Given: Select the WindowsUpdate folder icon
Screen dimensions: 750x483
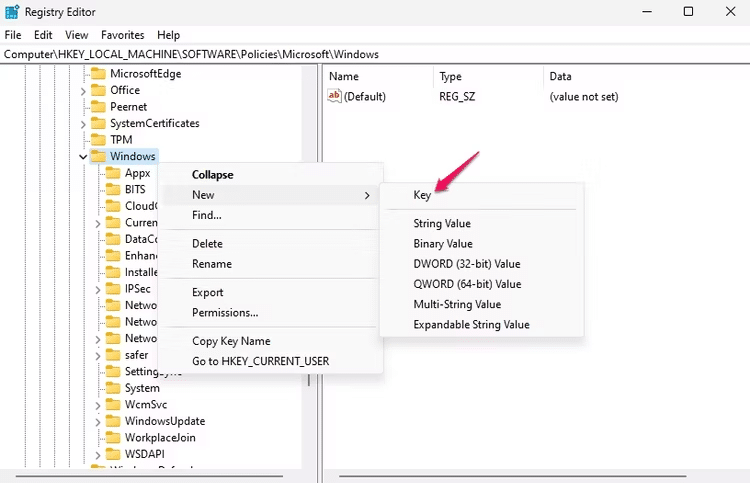Looking at the screenshot, I should click(x=112, y=421).
